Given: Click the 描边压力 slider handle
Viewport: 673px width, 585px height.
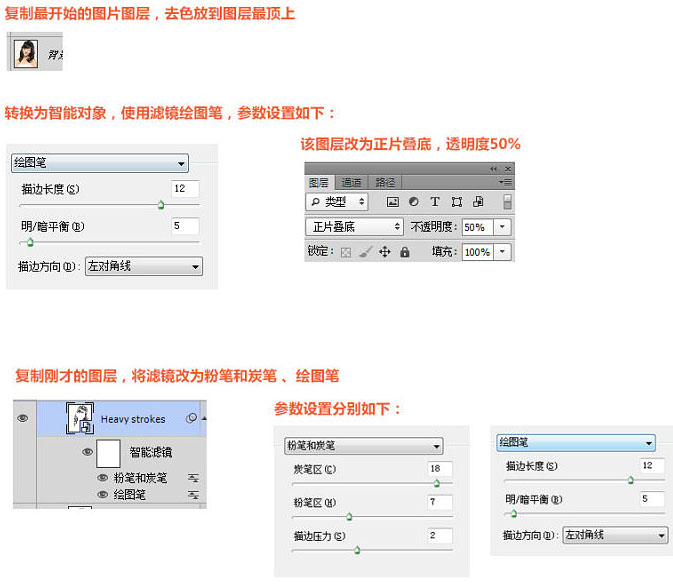Looking at the screenshot, I should (357, 550).
